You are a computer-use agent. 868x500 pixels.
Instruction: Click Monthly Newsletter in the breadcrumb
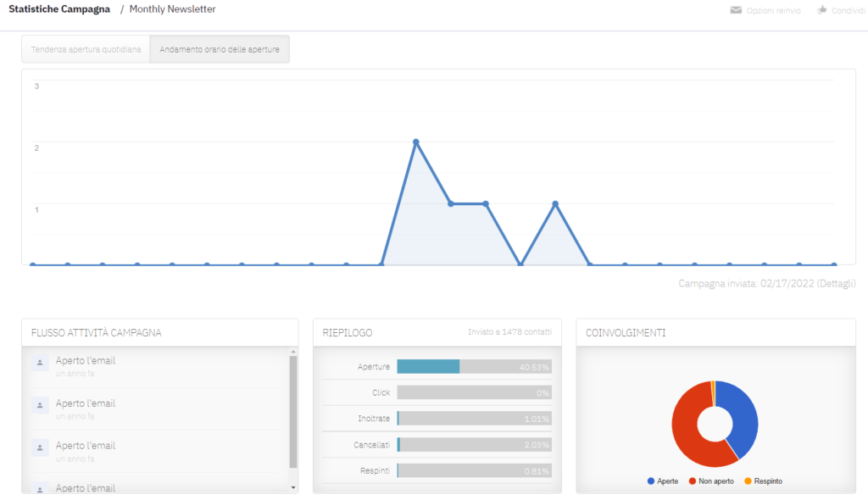pos(172,9)
